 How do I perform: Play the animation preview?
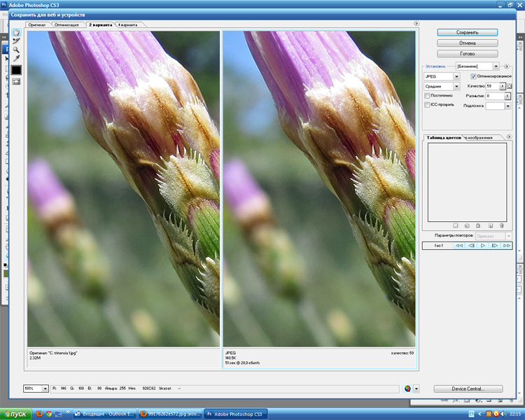tap(483, 246)
